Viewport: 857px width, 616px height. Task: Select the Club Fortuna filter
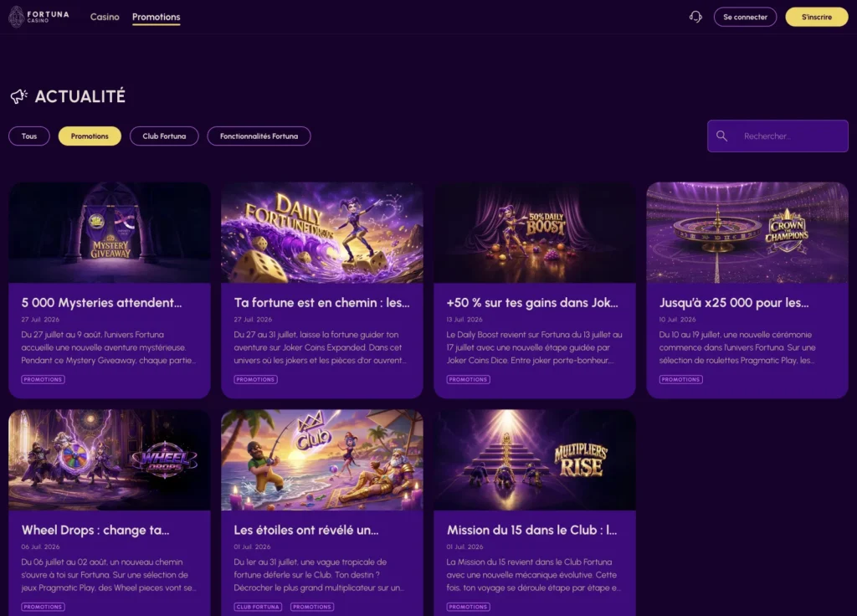(164, 136)
